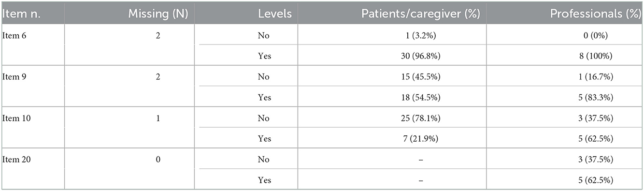Select the 'Item 6' row label

[15, 35]
